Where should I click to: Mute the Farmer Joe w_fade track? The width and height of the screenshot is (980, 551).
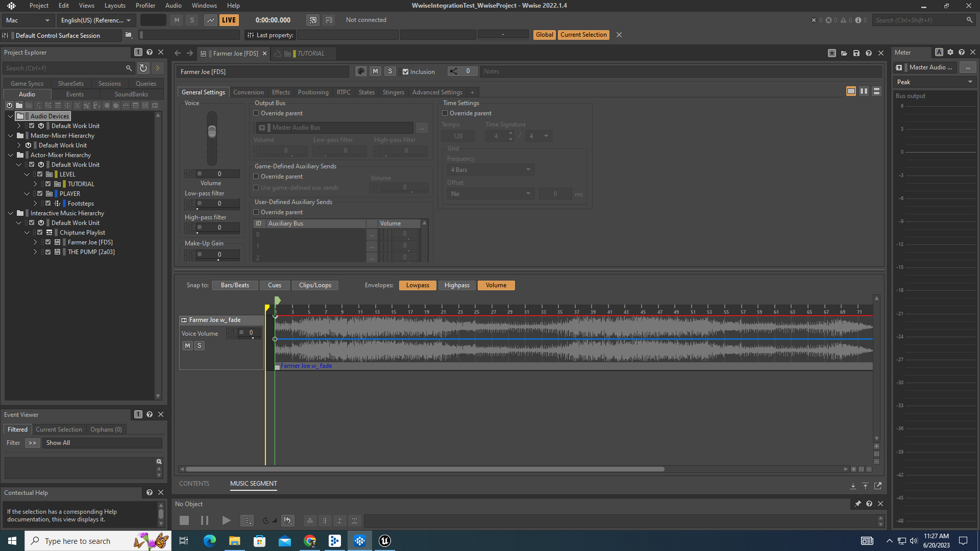point(187,345)
